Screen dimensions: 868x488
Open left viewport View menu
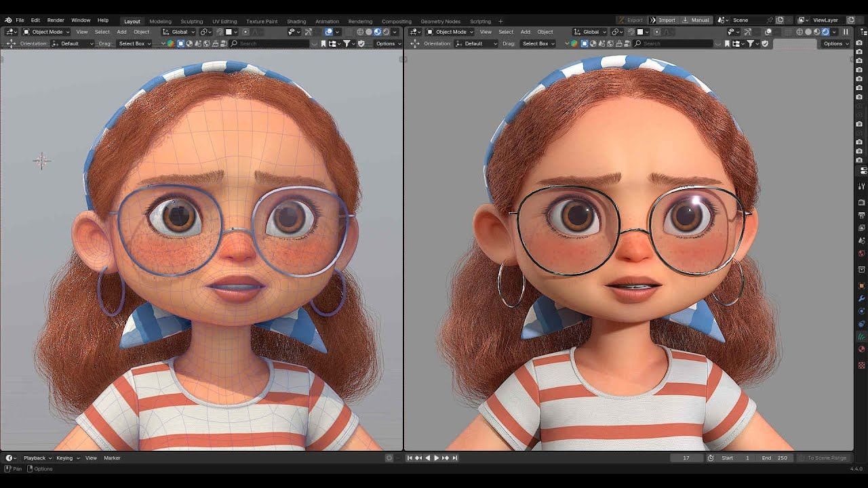tap(81, 32)
